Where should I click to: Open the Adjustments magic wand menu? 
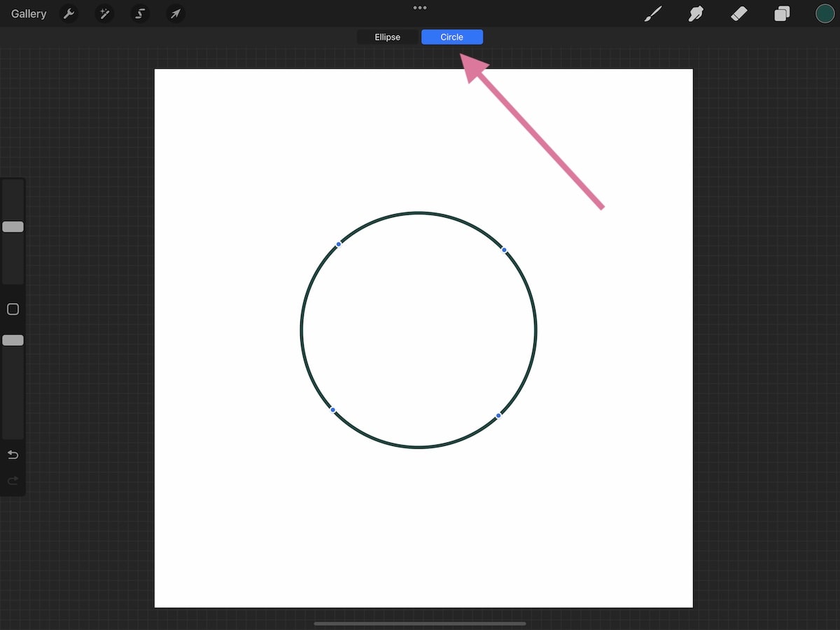[x=104, y=13]
